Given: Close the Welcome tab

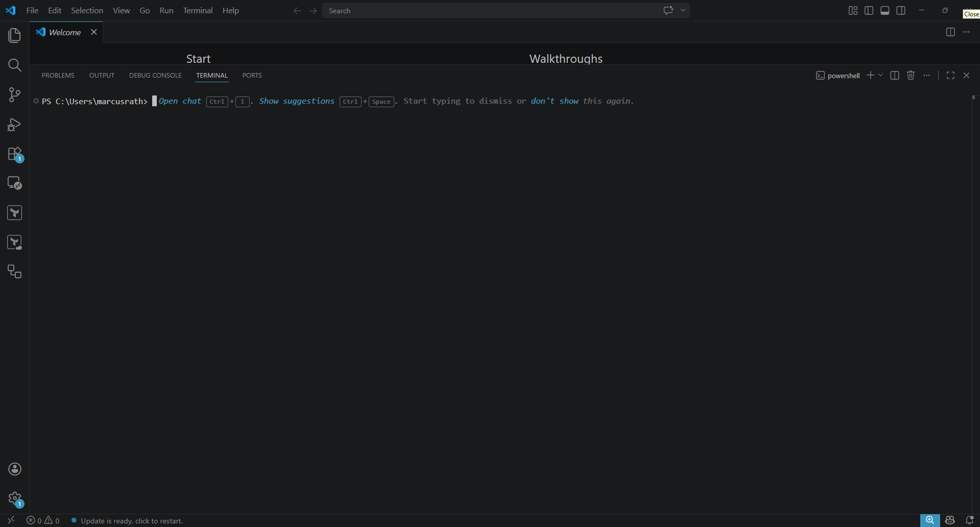Looking at the screenshot, I should (x=94, y=32).
